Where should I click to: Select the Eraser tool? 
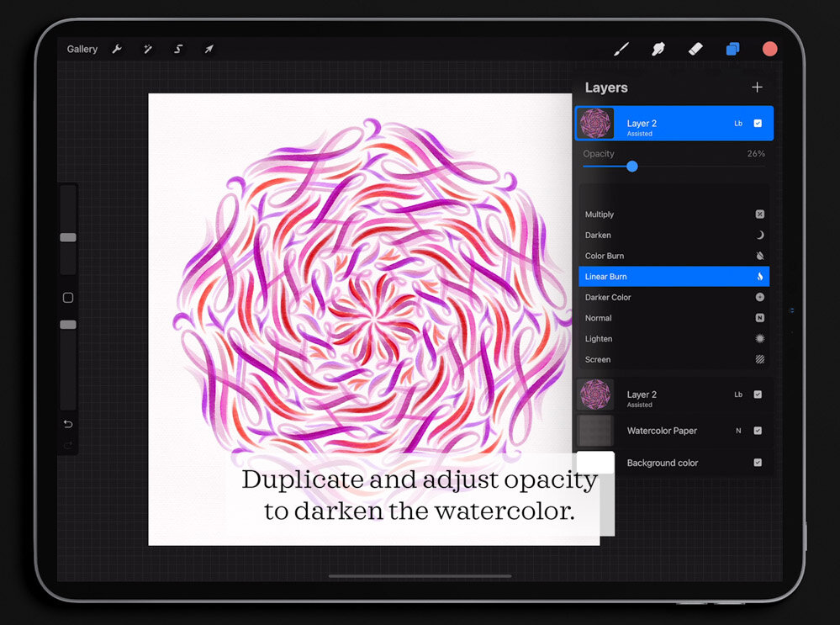point(695,49)
